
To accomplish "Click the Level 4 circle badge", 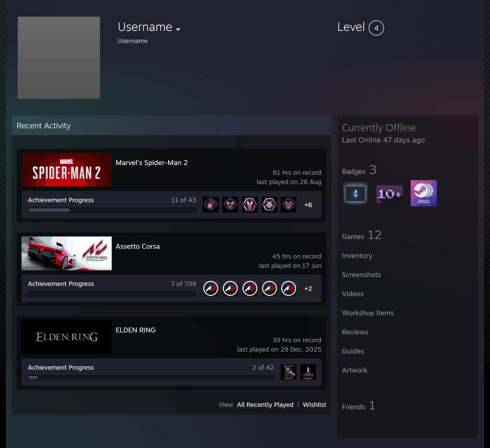I will tap(376, 28).
